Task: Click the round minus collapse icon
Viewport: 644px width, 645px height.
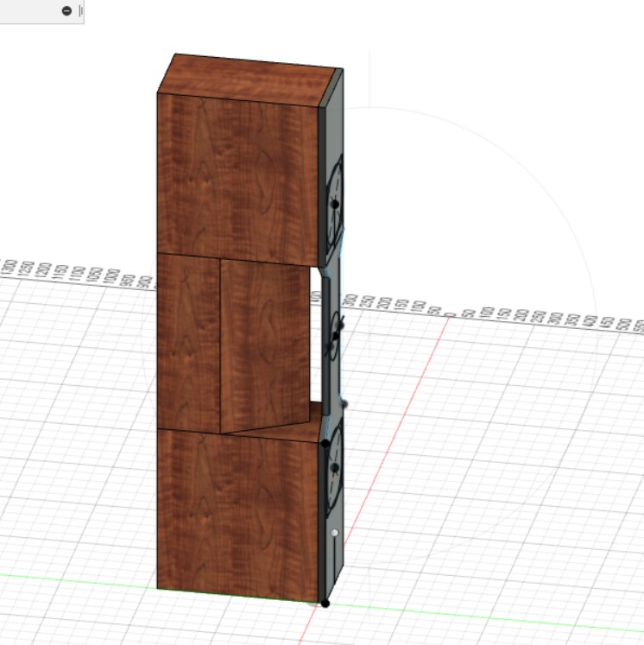Action: (66, 10)
